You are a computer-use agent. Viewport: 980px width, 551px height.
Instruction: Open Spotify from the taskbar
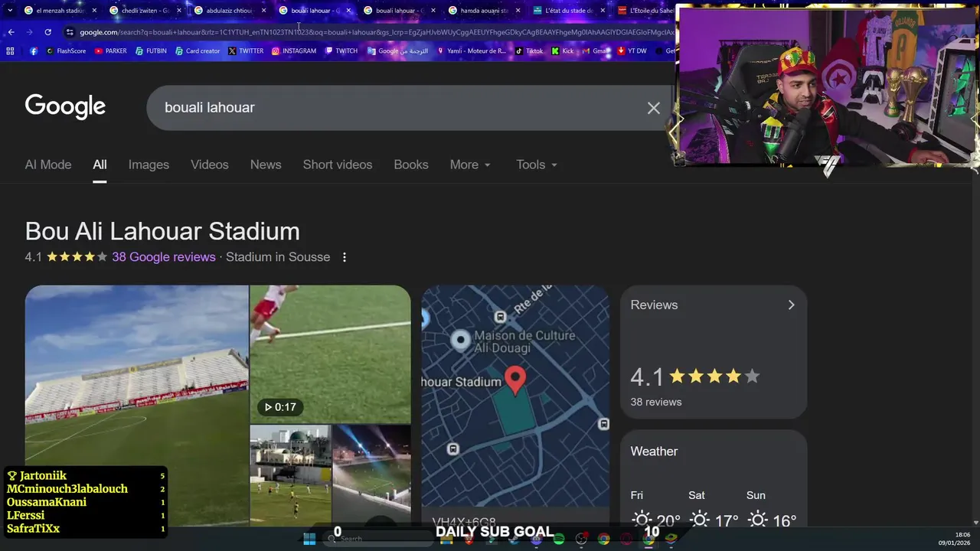pos(559,540)
